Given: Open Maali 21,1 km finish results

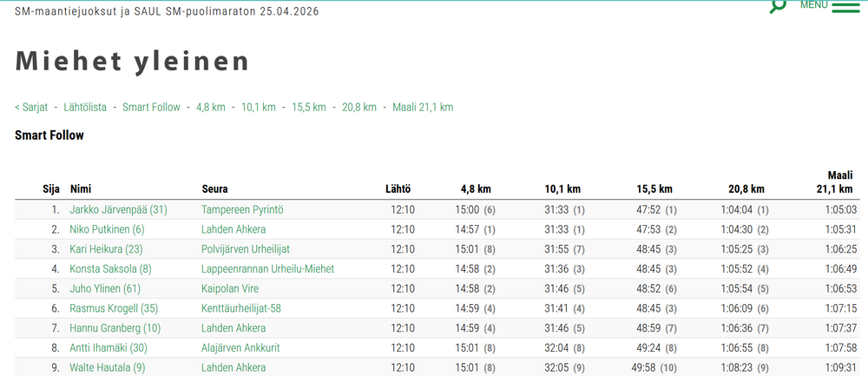Looking at the screenshot, I should point(423,107).
